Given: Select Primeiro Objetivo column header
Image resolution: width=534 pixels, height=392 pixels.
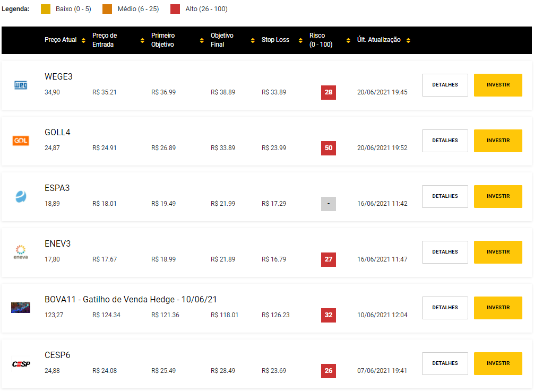Looking at the screenshot, I should click(x=162, y=40).
